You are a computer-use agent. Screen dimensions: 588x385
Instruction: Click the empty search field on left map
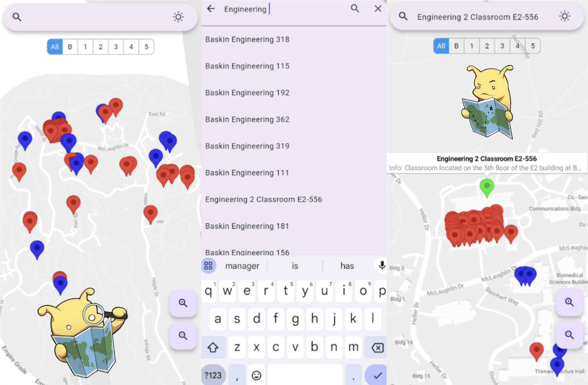(96, 17)
